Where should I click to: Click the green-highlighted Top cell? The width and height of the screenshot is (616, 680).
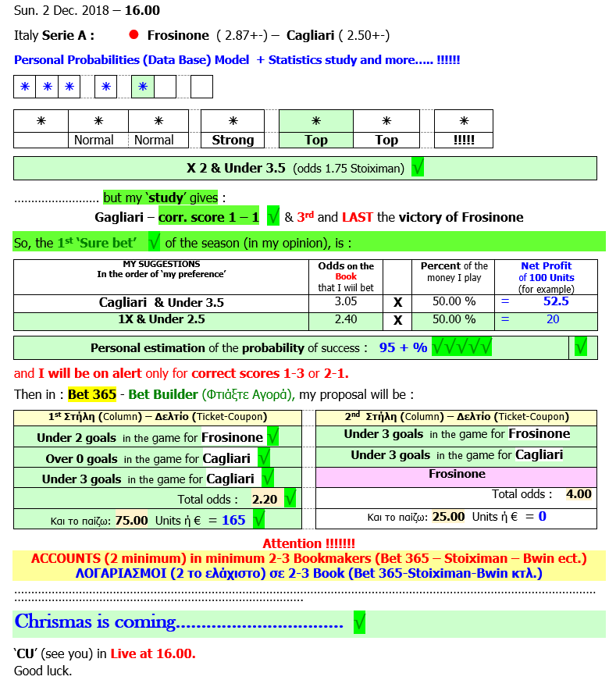316,140
